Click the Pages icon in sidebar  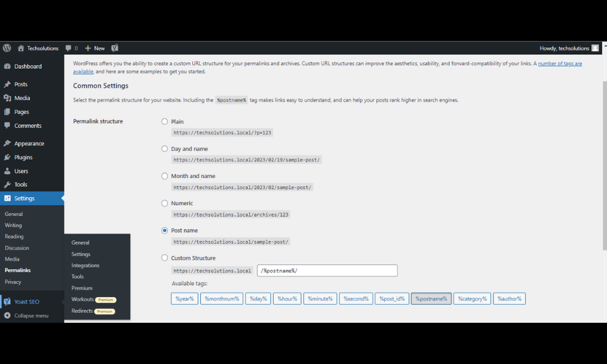click(7, 112)
